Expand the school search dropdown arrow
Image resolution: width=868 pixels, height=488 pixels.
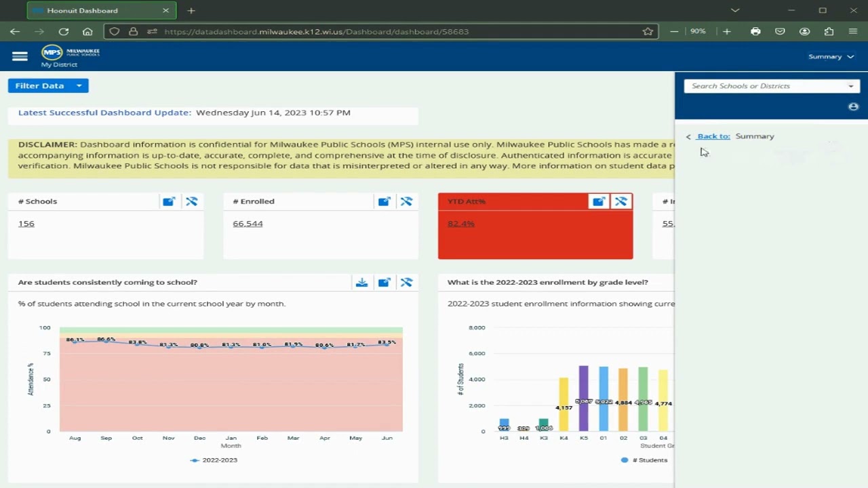(851, 86)
